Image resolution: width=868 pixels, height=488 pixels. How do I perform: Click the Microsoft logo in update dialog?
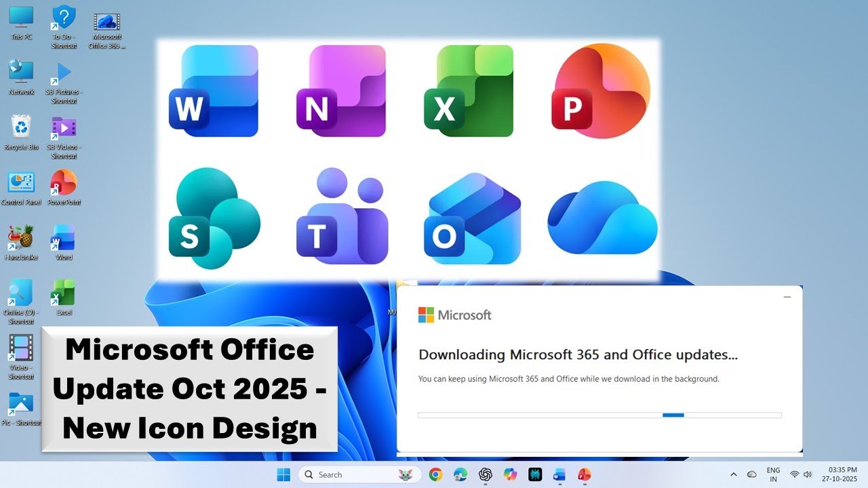coord(454,314)
